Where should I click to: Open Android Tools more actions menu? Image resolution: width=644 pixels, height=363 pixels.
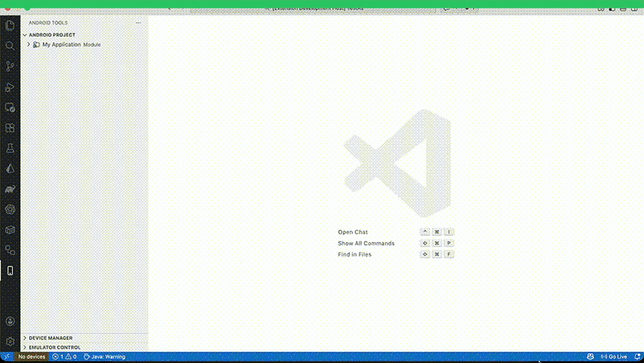[x=139, y=23]
